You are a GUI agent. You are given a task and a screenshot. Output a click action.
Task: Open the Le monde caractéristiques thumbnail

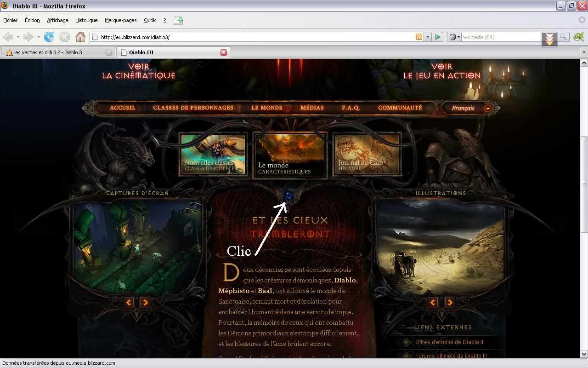(290, 155)
